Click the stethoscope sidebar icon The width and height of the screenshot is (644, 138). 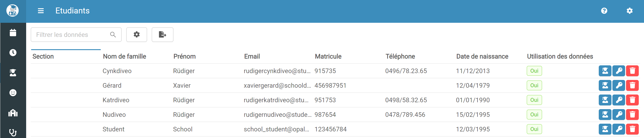[13, 132]
